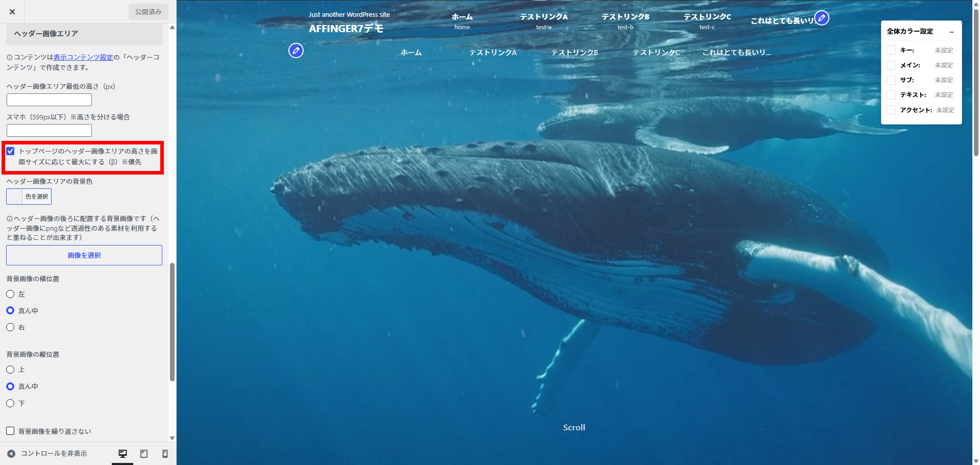The image size is (980, 465).
Task: Click the 背景画像の横位置 label
Action: click(33, 279)
